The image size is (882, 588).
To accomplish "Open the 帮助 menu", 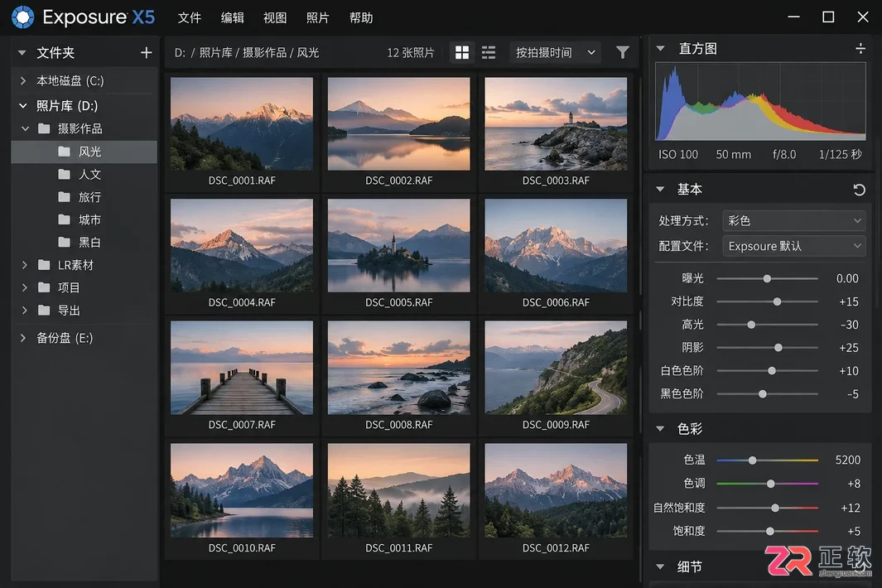I will click(x=360, y=17).
